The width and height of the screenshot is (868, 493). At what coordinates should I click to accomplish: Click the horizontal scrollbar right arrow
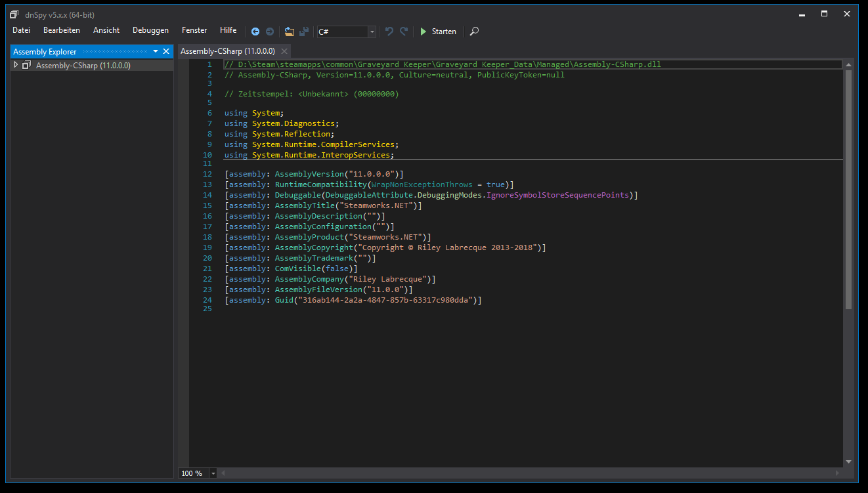836,473
